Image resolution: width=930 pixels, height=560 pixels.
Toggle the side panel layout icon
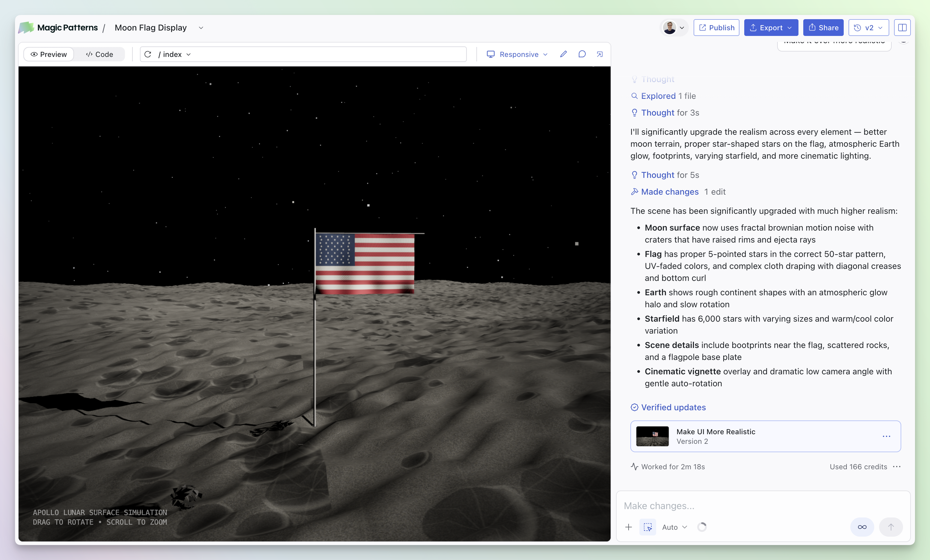pyautogui.click(x=902, y=28)
